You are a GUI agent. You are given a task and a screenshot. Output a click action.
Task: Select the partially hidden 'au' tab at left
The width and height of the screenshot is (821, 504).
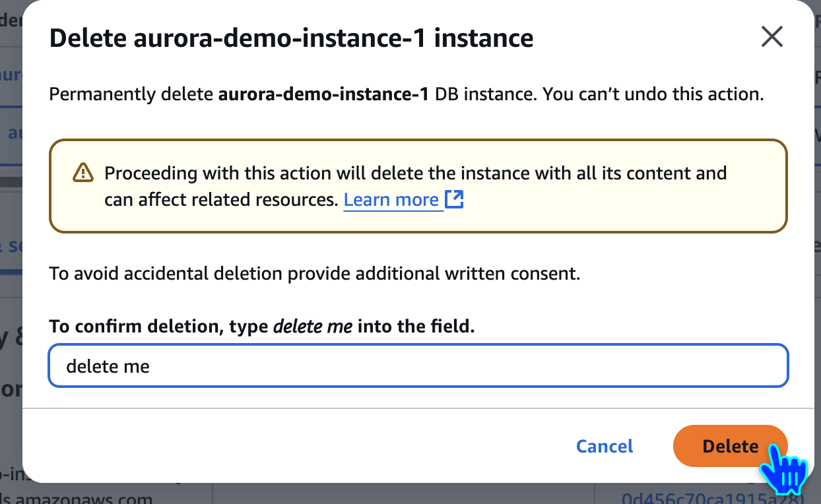(x=15, y=133)
